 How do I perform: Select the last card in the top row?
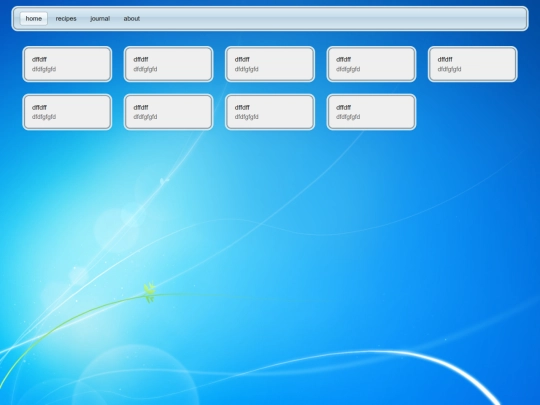pyautogui.click(x=472, y=64)
